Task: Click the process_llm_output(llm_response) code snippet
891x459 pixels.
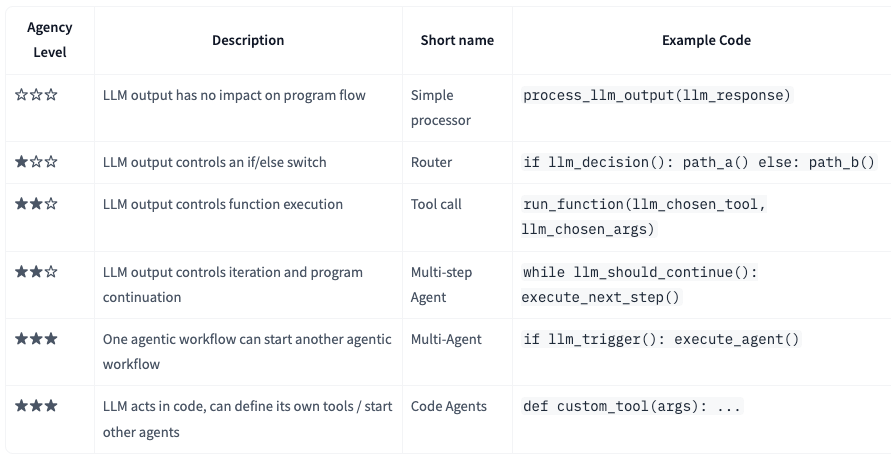Action: [657, 96]
